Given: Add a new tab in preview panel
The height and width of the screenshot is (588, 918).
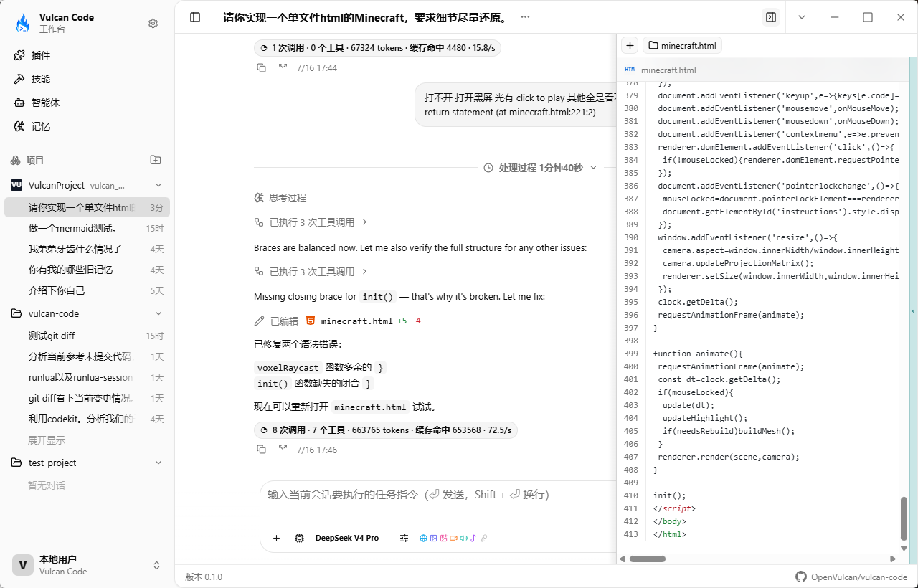Looking at the screenshot, I should click(630, 45).
